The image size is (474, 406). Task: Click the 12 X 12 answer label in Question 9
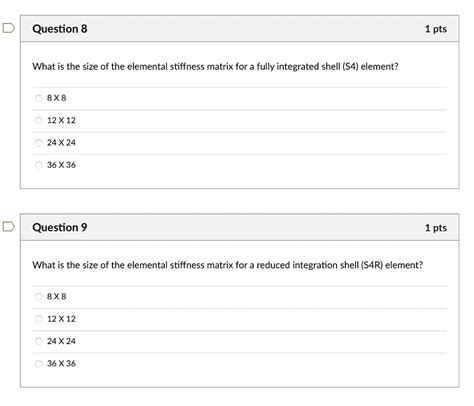tap(61, 319)
